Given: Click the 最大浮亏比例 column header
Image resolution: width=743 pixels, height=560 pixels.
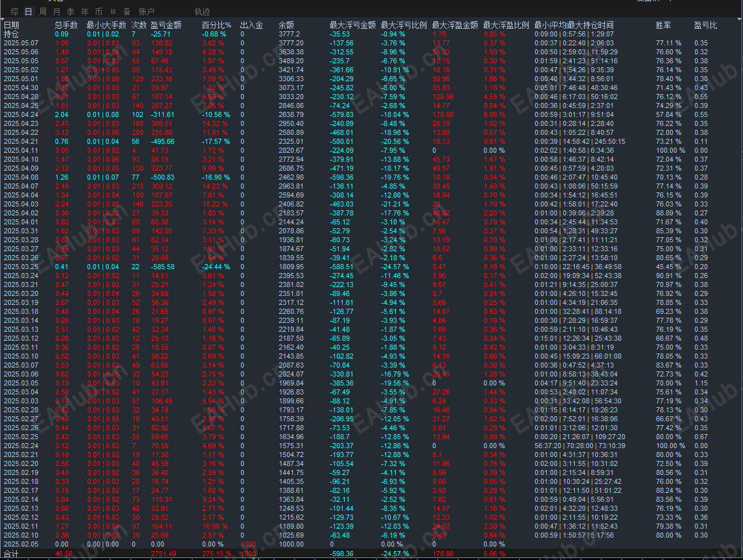Looking at the screenshot, I should click(403, 25).
